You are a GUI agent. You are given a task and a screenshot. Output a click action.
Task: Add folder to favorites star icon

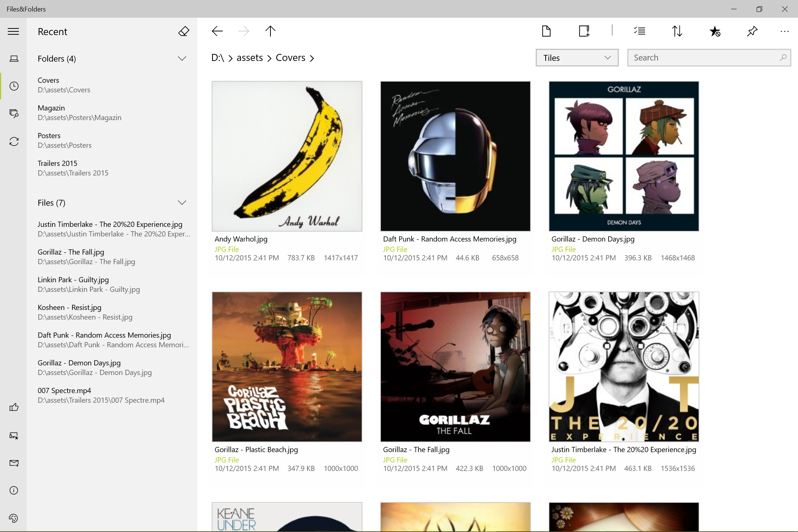[x=715, y=31]
